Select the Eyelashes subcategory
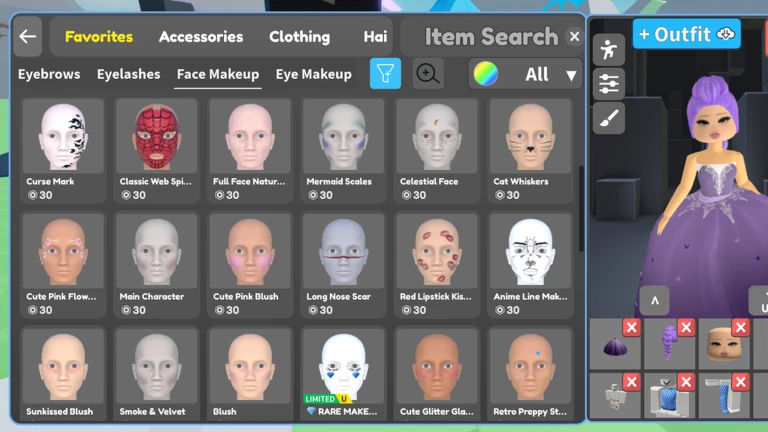 click(x=128, y=74)
